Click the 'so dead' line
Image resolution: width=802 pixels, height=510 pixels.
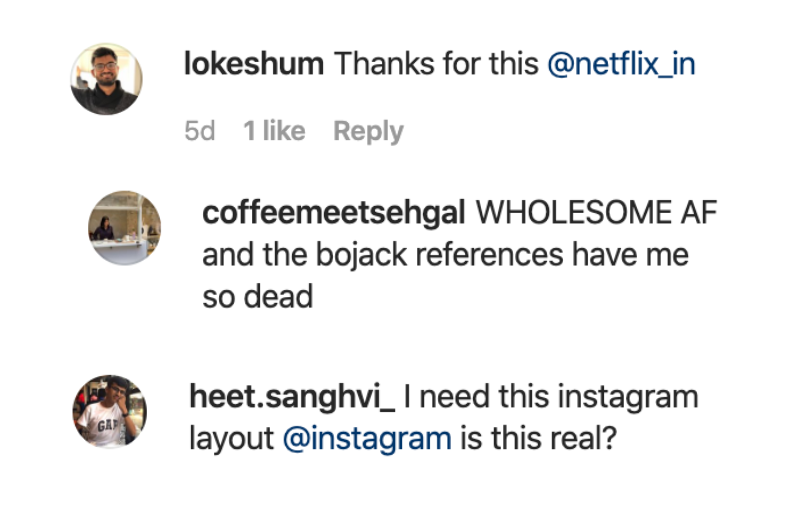point(257,297)
